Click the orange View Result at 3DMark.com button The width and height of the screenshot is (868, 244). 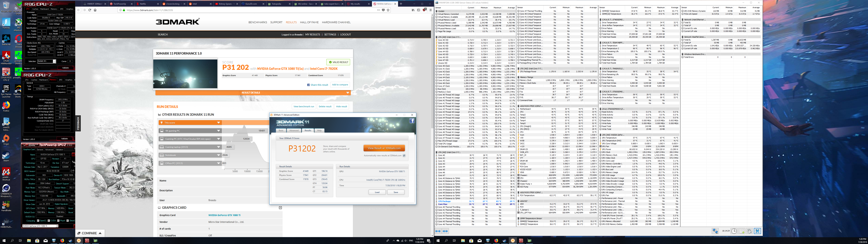(x=384, y=148)
